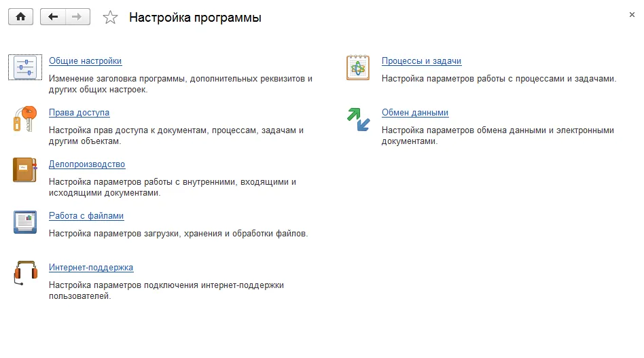Open the Права доступа link

pyautogui.click(x=79, y=113)
